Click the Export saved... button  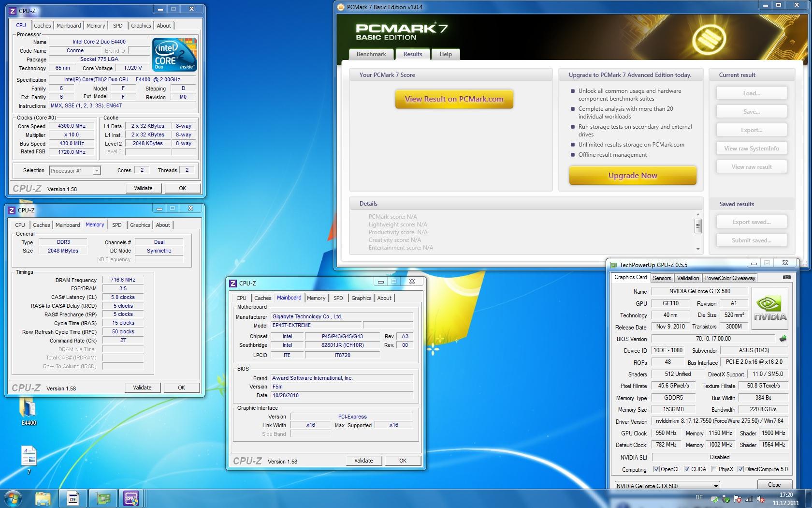752,222
